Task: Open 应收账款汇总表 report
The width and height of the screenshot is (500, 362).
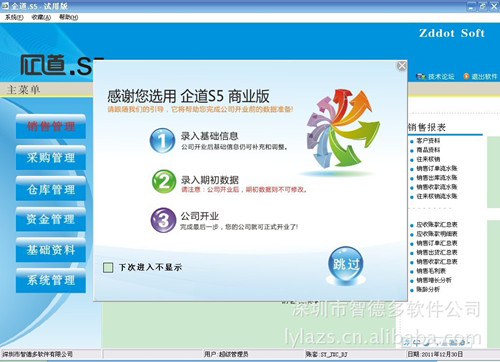Action: coord(437,225)
